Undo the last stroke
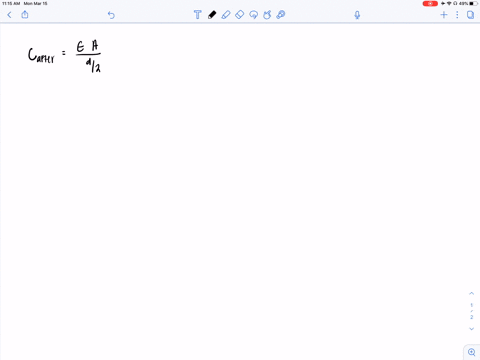This screenshot has width=480, height=360. (x=111, y=15)
